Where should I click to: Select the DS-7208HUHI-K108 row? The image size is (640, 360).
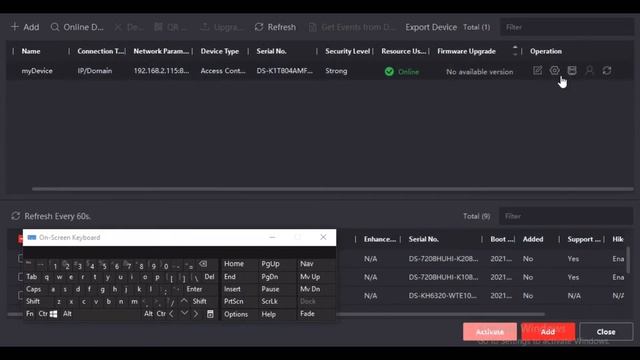(x=443, y=277)
